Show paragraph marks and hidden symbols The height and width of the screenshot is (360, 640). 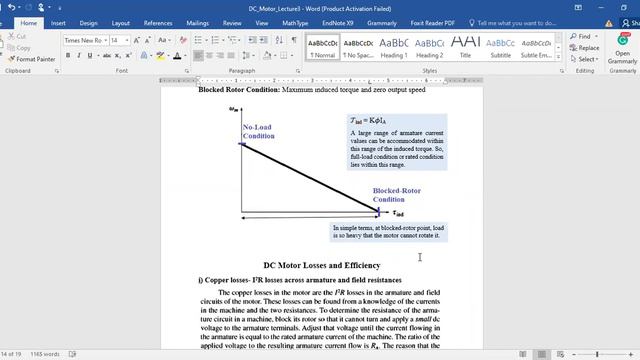pyautogui.click(x=294, y=40)
